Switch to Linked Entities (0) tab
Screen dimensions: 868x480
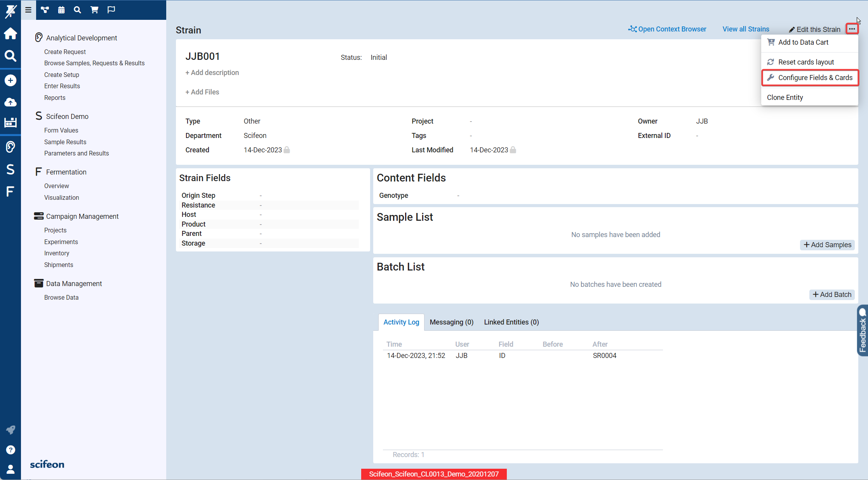pyautogui.click(x=511, y=322)
